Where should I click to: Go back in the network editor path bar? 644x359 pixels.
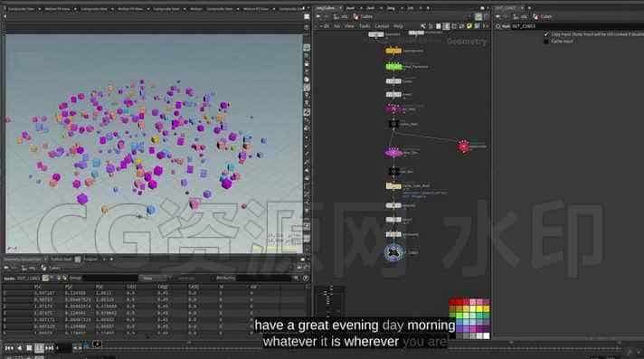[x=318, y=16]
